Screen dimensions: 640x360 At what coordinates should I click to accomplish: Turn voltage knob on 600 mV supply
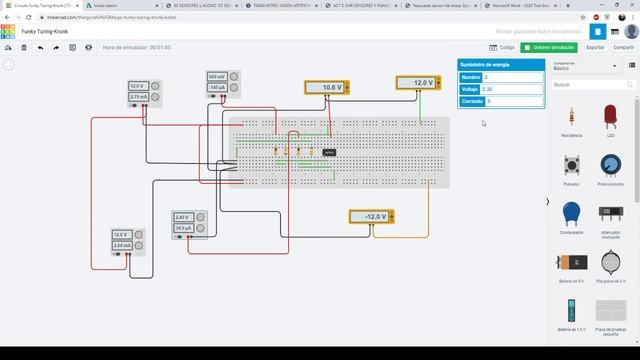coord(233,76)
